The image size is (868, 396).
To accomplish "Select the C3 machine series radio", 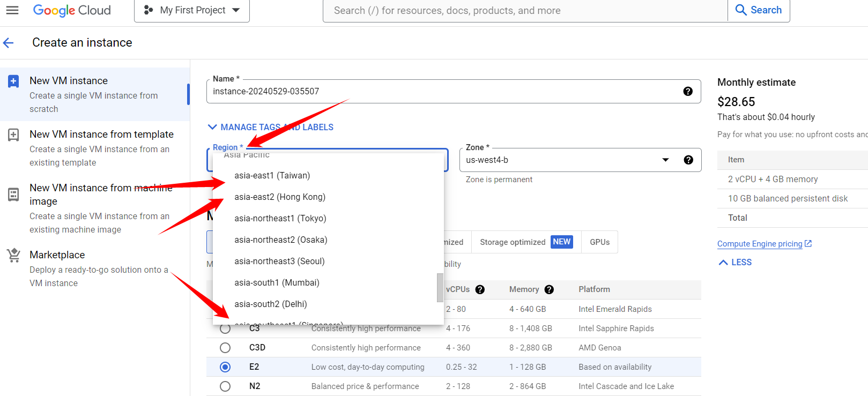I will point(225,328).
